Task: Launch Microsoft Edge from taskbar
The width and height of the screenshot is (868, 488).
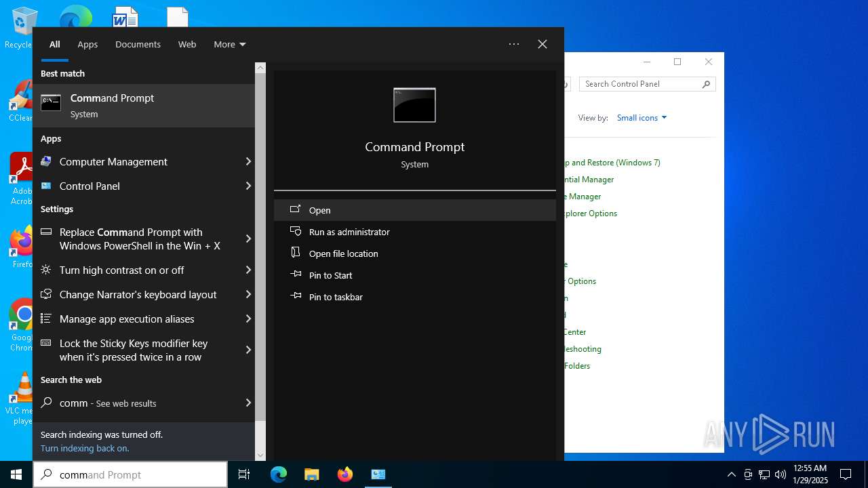Action: [x=278, y=474]
